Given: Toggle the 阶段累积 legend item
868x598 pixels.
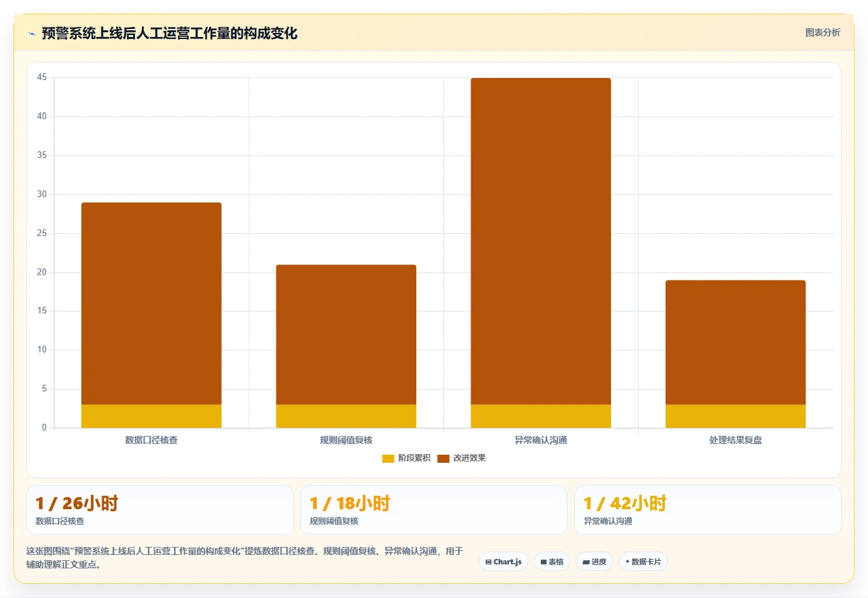Looking at the screenshot, I should pyautogui.click(x=406, y=458).
